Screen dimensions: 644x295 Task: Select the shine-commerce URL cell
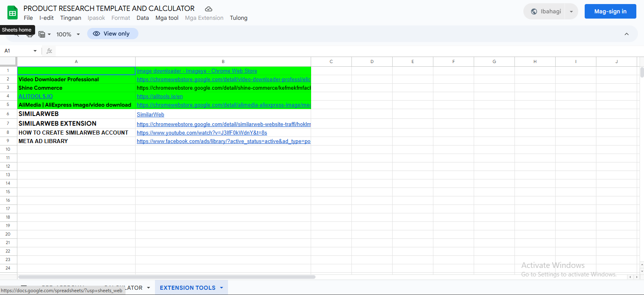coord(223,88)
